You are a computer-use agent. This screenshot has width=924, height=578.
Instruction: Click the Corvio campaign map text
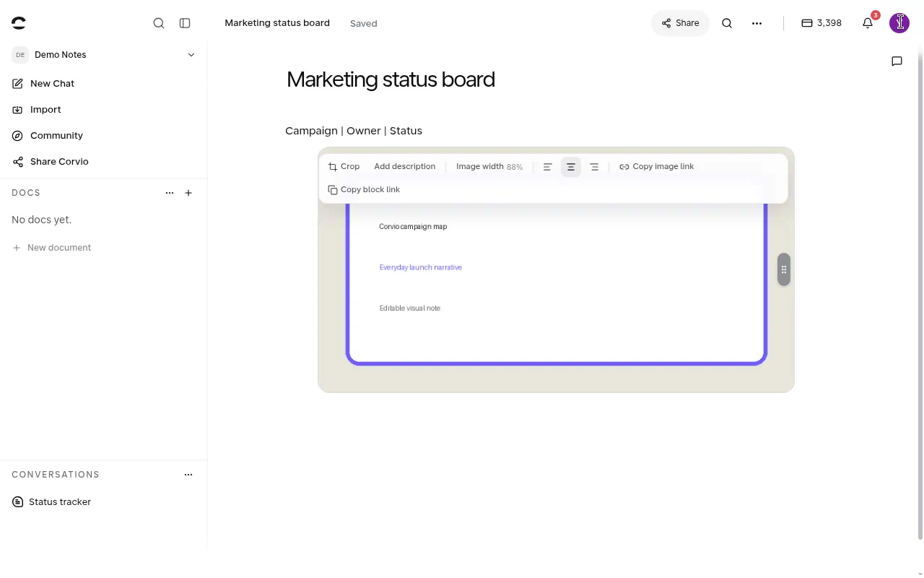click(413, 227)
